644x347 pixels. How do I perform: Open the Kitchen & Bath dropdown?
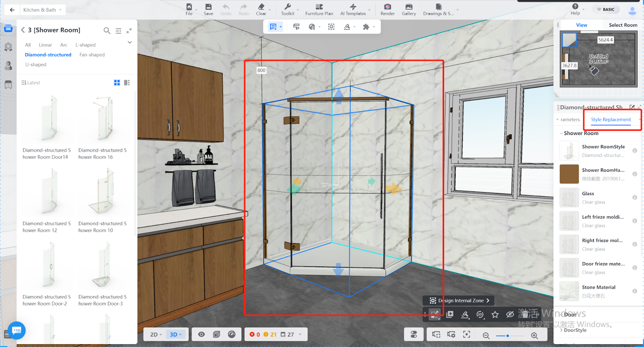42,10
